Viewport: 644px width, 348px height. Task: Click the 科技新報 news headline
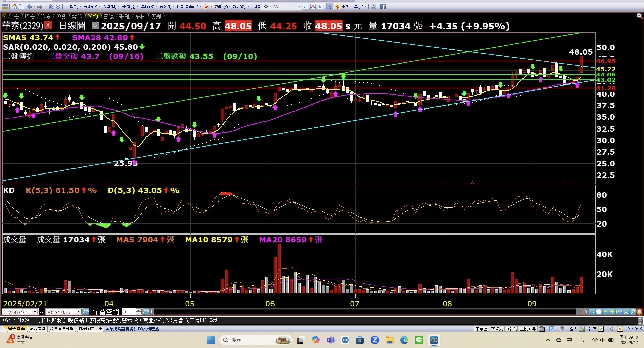pyautogui.click(x=128, y=320)
